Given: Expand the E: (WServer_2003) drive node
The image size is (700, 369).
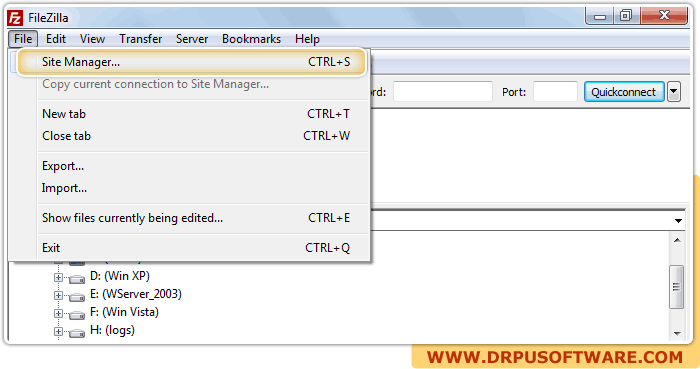Looking at the screenshot, I should pyautogui.click(x=58, y=295).
